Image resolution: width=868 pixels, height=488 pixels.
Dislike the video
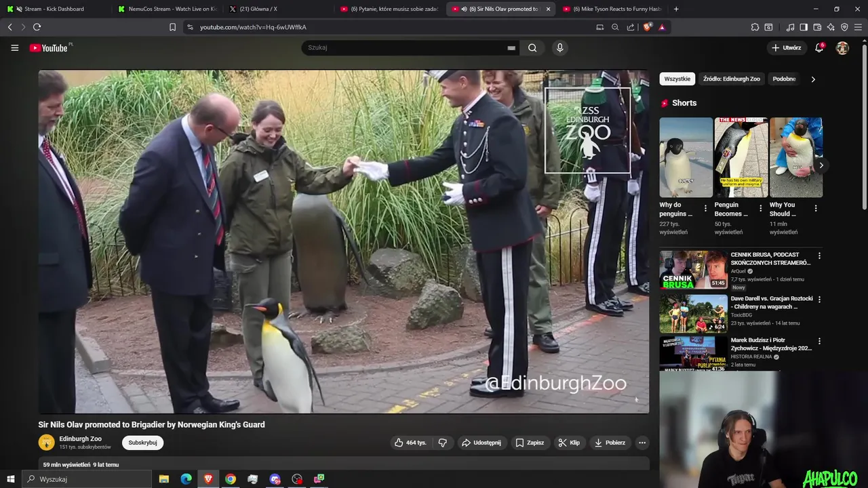point(443,443)
